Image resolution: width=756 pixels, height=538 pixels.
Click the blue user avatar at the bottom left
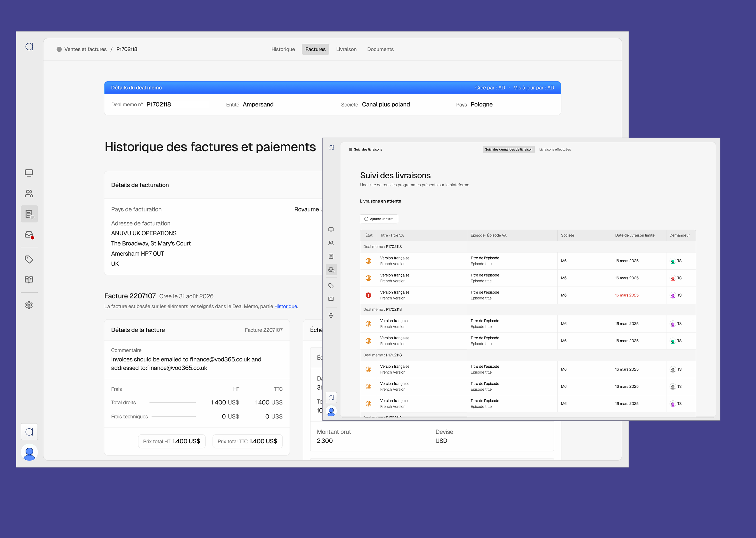click(x=29, y=453)
